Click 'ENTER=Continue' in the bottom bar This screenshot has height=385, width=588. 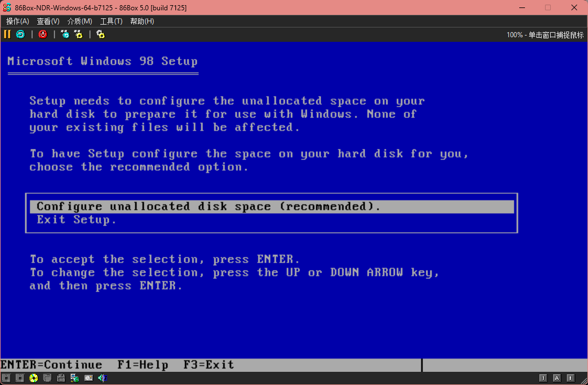click(x=52, y=365)
